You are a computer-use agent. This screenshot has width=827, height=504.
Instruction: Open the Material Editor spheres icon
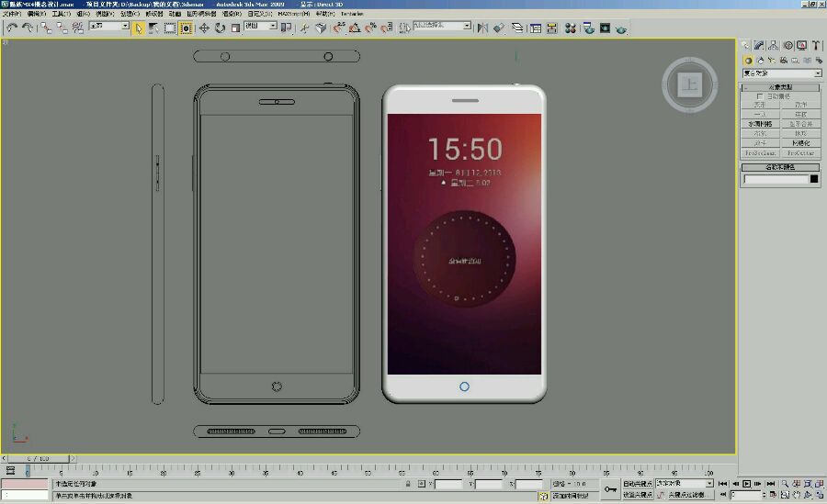pos(570,28)
